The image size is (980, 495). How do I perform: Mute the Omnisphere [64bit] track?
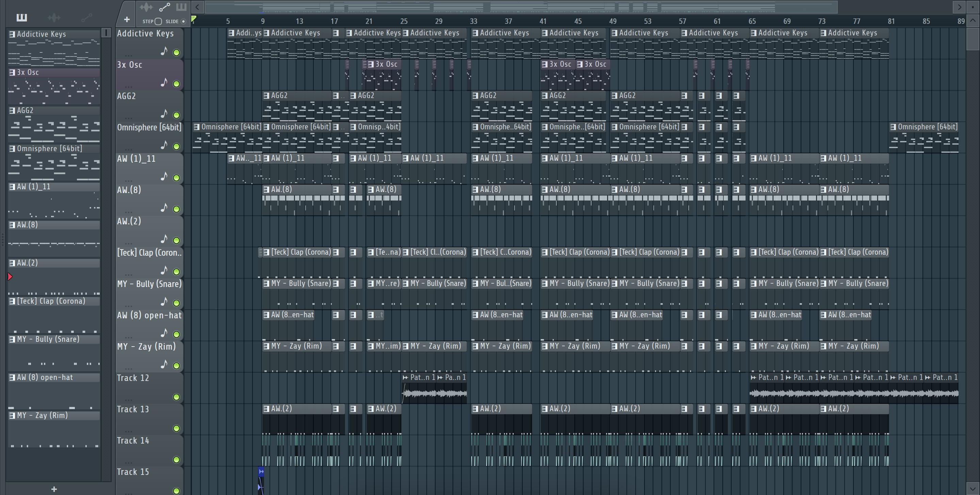[x=177, y=146]
